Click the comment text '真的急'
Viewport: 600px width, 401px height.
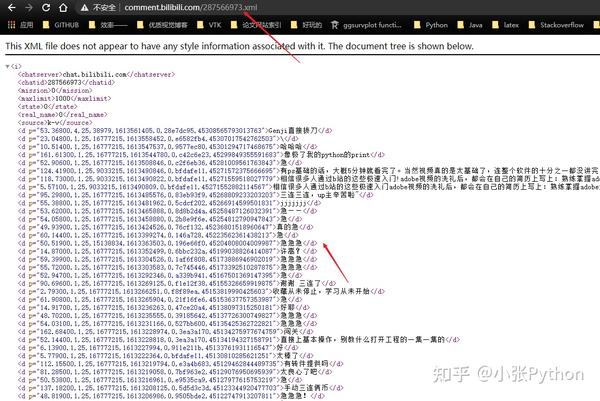pyautogui.click(x=287, y=227)
